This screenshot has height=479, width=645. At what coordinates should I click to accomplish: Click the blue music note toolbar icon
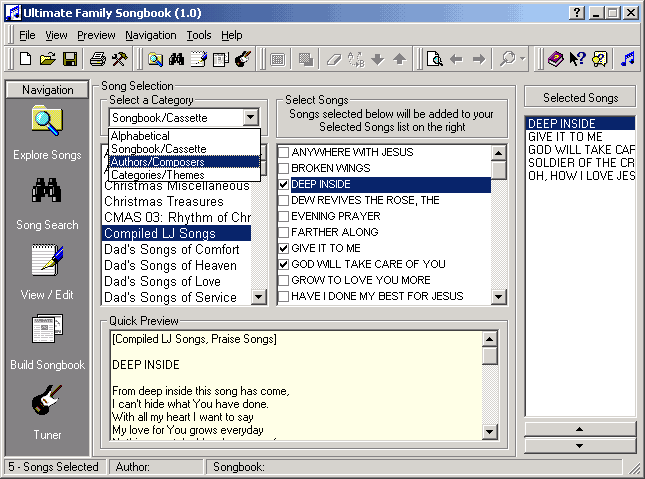coord(627,59)
